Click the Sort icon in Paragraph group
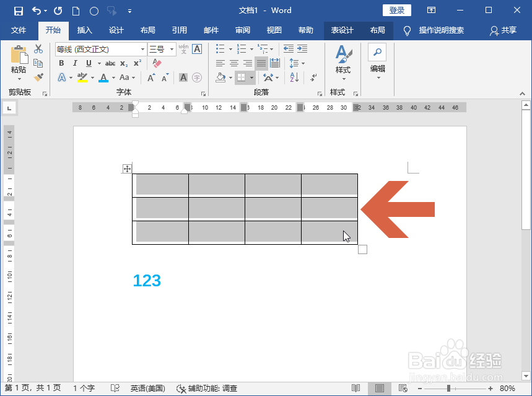 click(294, 77)
